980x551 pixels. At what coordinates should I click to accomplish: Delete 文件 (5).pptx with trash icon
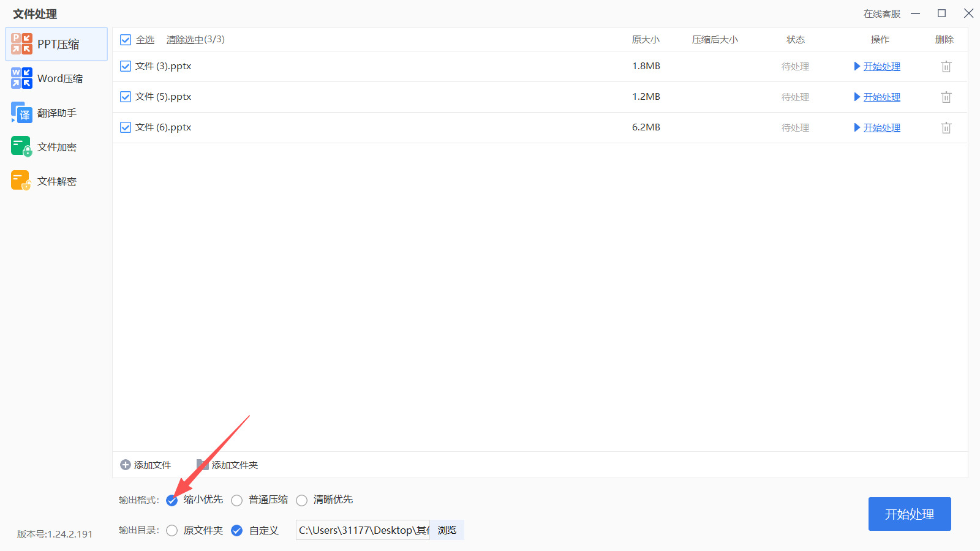click(946, 97)
